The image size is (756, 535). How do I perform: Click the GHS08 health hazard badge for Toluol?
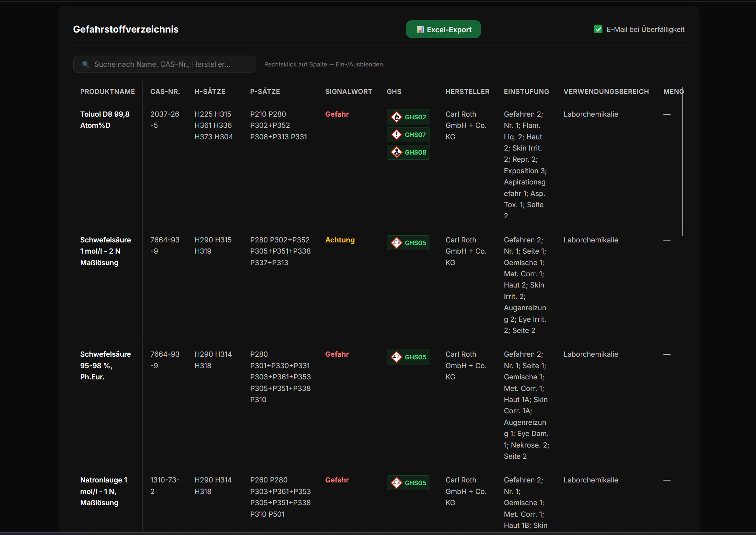pyautogui.click(x=409, y=152)
